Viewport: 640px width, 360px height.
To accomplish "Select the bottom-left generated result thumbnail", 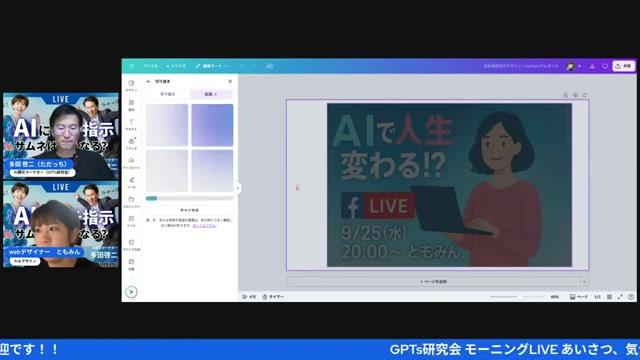I will click(x=167, y=171).
